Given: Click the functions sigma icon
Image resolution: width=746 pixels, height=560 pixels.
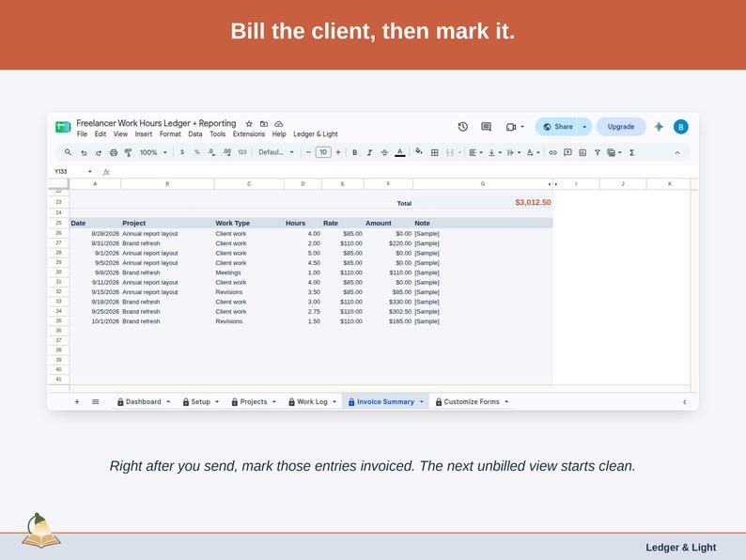Looking at the screenshot, I should pos(631,153).
